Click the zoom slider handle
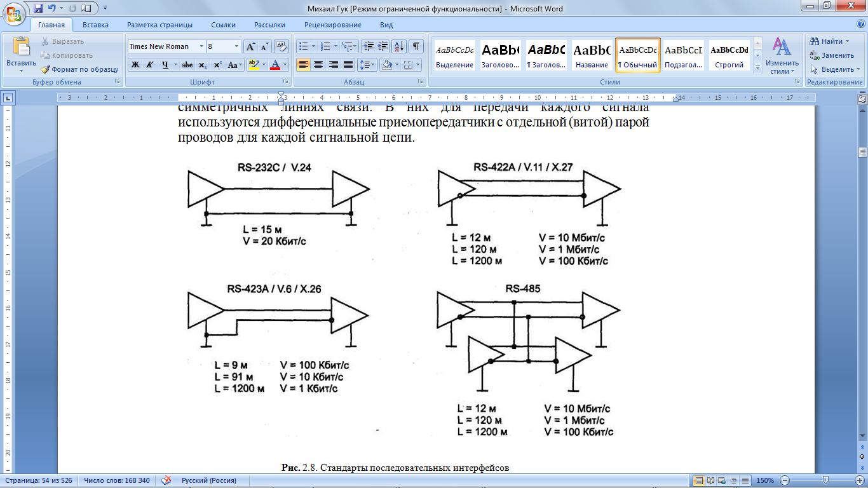Viewport: 868px width, 488px height. coord(825,480)
